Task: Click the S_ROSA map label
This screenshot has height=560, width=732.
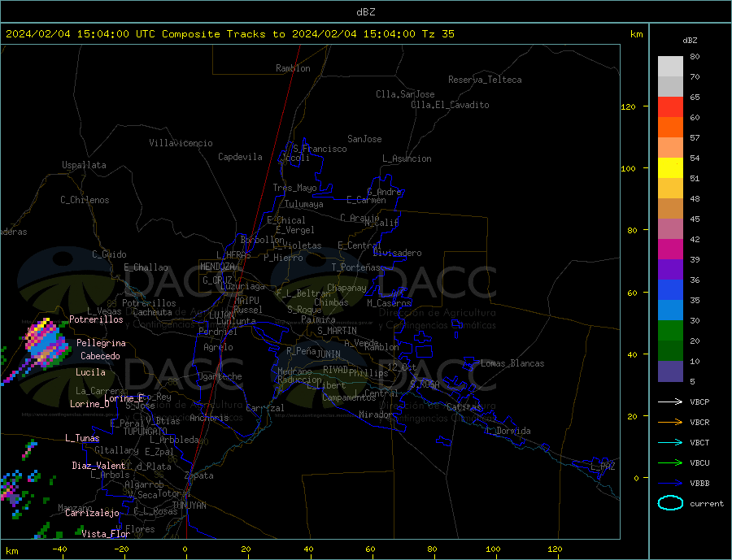Action: (425, 384)
